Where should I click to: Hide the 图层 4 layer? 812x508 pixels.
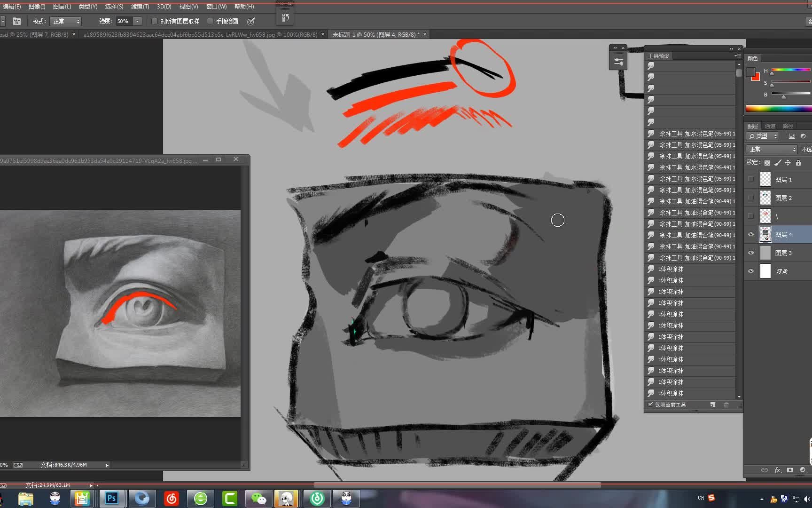click(x=751, y=234)
